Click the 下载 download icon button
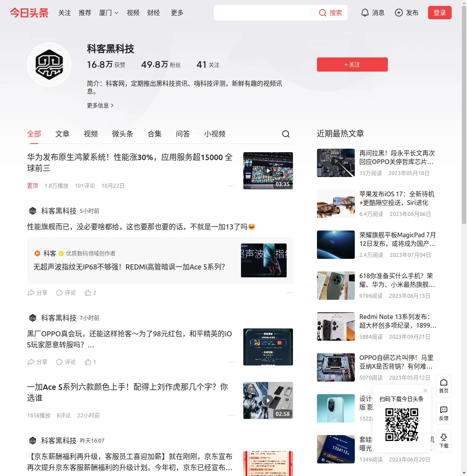 [444, 441]
